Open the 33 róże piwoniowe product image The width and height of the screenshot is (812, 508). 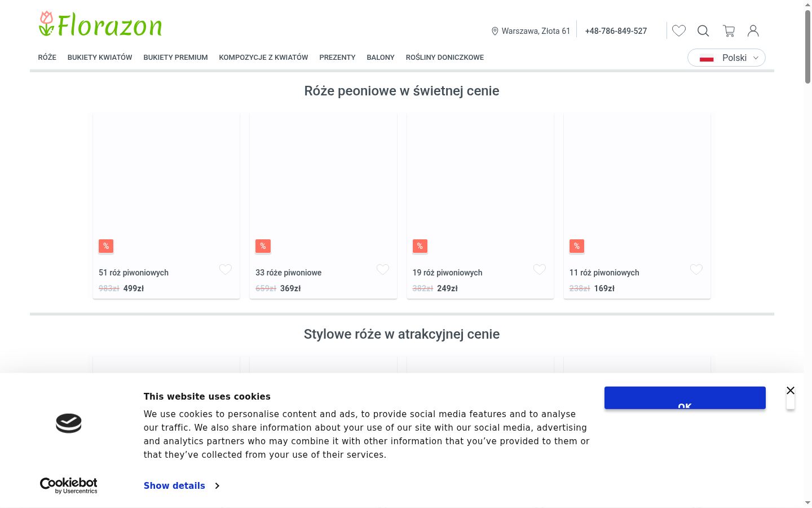point(323,186)
